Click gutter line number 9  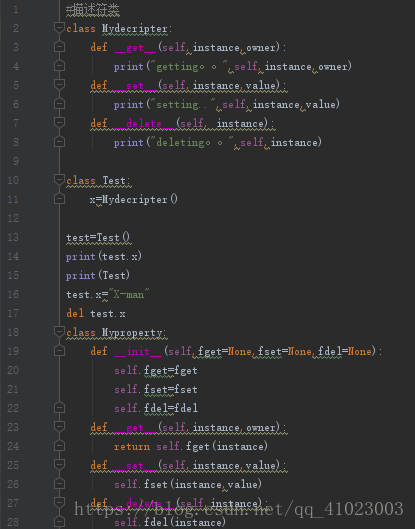click(16, 161)
